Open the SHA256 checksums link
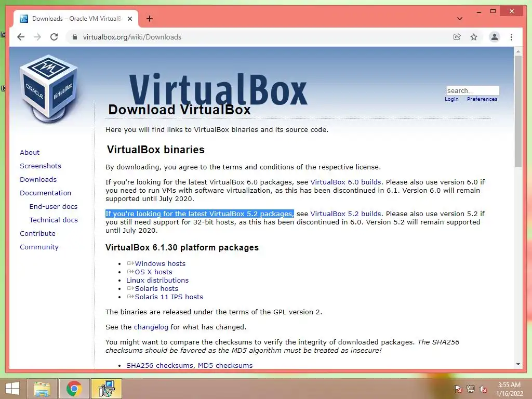This screenshot has width=532, height=399. (x=159, y=366)
